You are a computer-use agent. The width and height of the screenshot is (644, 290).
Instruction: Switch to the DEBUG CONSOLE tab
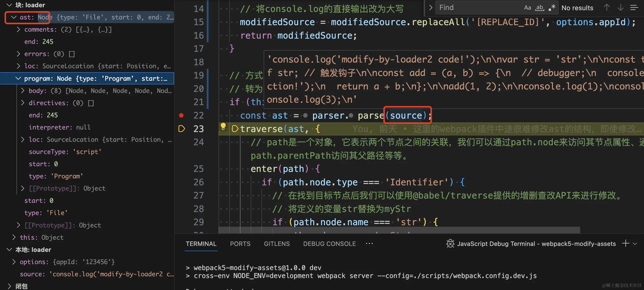tap(329, 244)
